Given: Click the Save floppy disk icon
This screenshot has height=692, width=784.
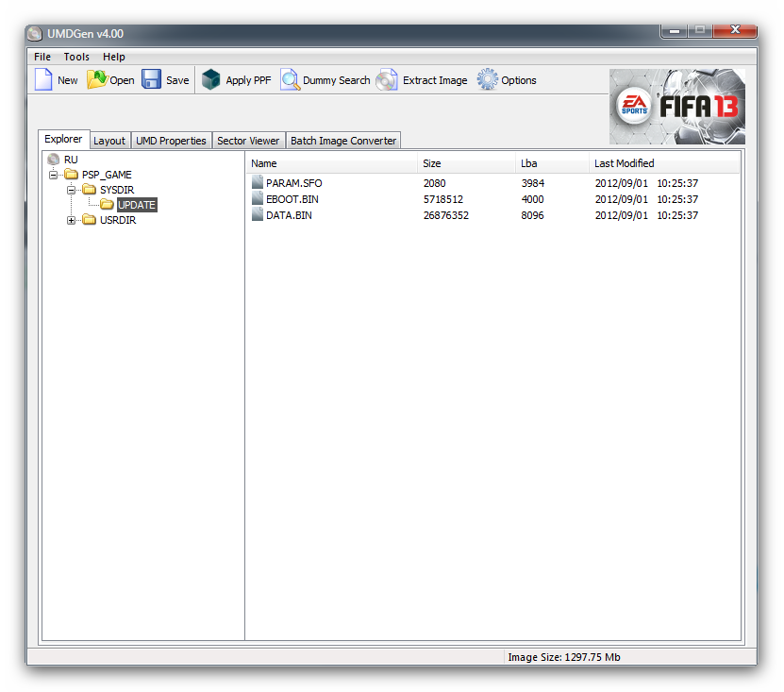Looking at the screenshot, I should pyautogui.click(x=151, y=79).
